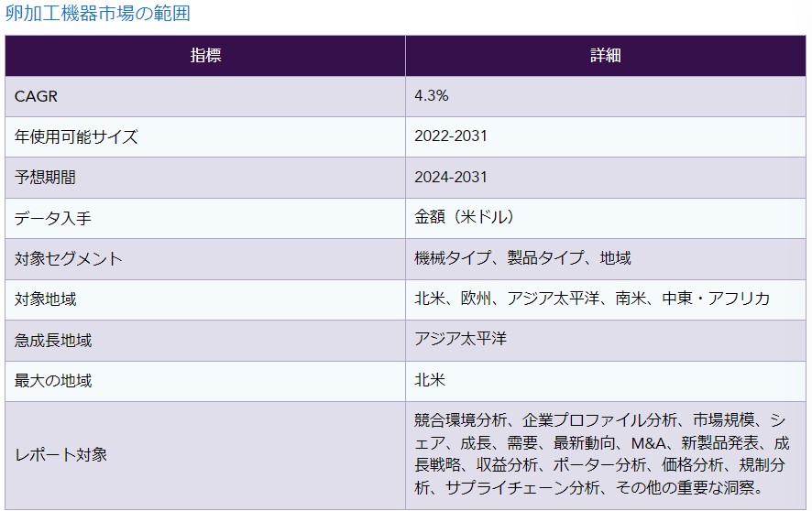The image size is (812, 511).
Task: Select the 対象地域 label
Action: (45, 299)
